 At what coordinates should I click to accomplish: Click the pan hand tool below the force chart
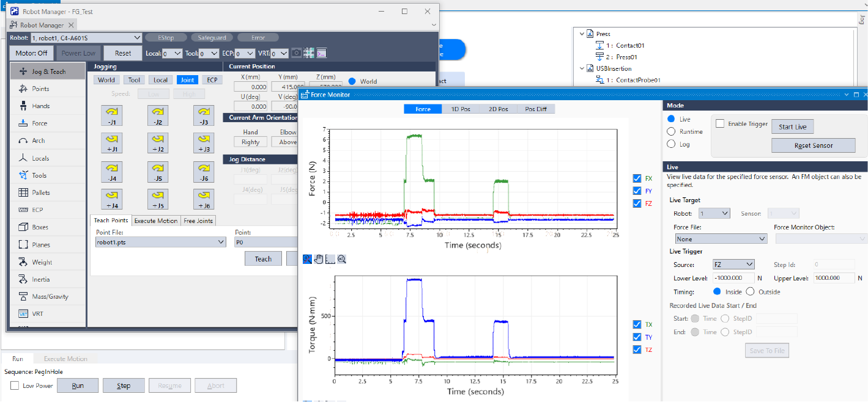pos(319,259)
